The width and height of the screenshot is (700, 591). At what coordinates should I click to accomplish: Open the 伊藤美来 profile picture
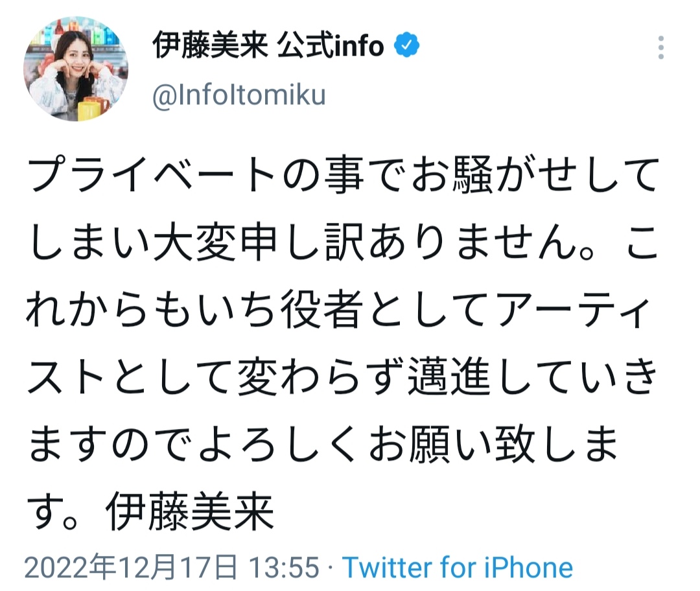point(76,69)
